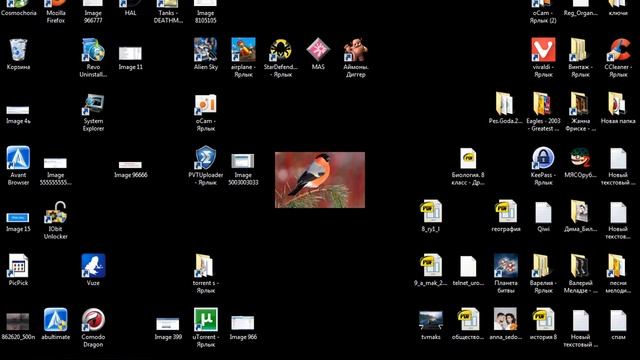
Task: Open 9_a_mak_2 PDF file
Action: [431, 266]
